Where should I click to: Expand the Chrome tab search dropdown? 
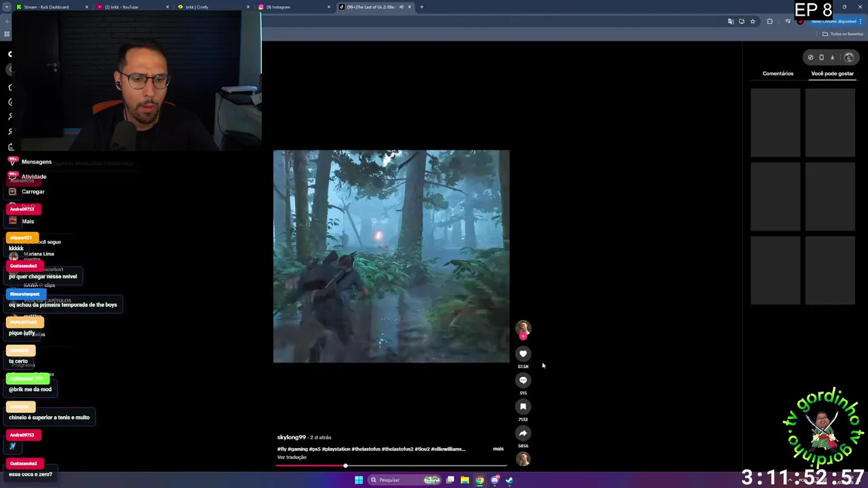point(6,7)
